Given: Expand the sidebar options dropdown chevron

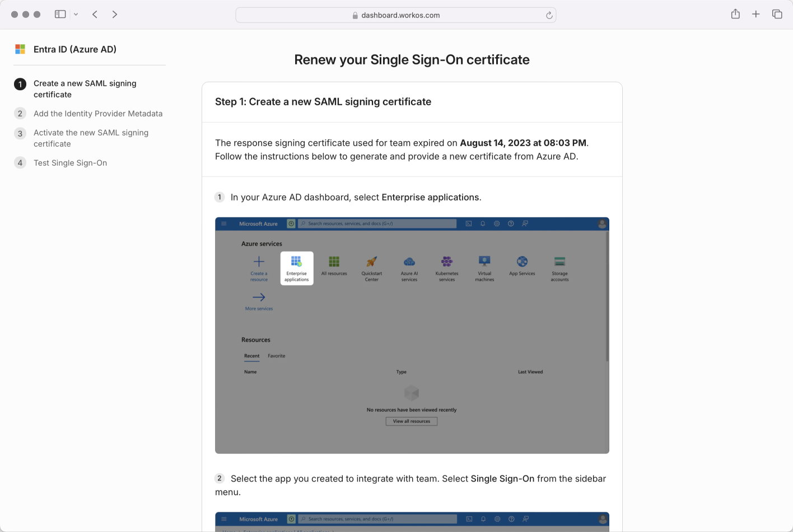Looking at the screenshot, I should coord(76,14).
